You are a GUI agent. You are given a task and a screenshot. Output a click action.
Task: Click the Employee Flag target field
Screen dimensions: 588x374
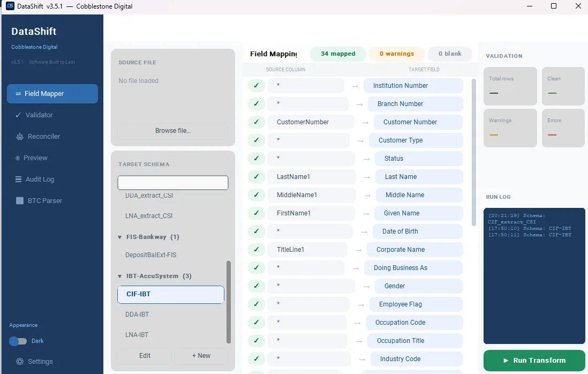click(x=416, y=304)
